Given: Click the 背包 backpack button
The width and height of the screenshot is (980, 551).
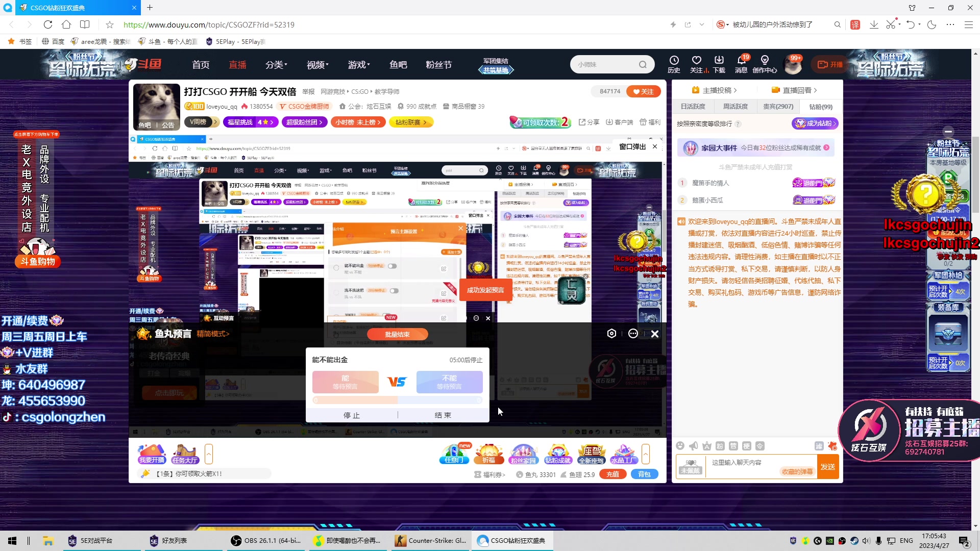Looking at the screenshot, I should (645, 474).
